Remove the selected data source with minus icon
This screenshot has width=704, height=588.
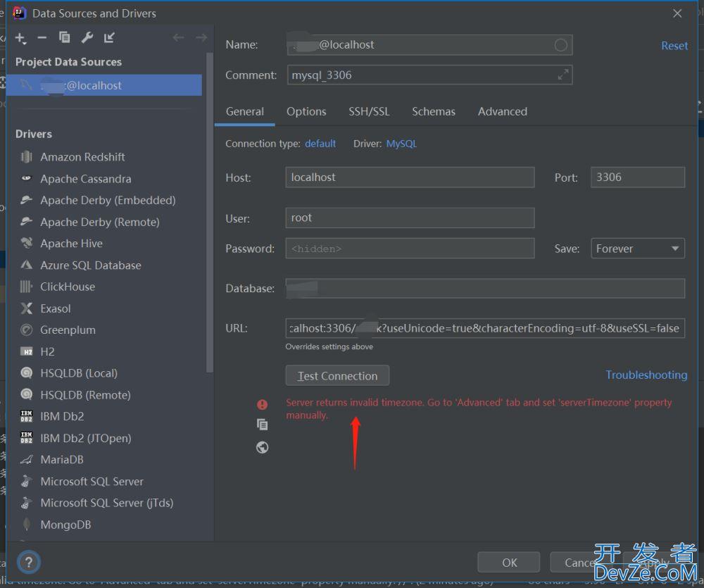tap(42, 38)
